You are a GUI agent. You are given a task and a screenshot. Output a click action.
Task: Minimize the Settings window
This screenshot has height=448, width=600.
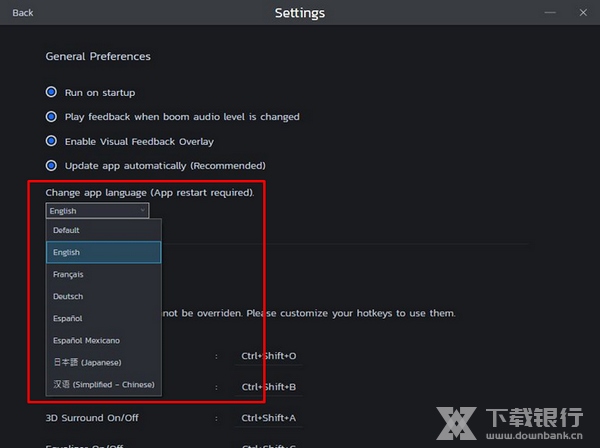tap(551, 13)
